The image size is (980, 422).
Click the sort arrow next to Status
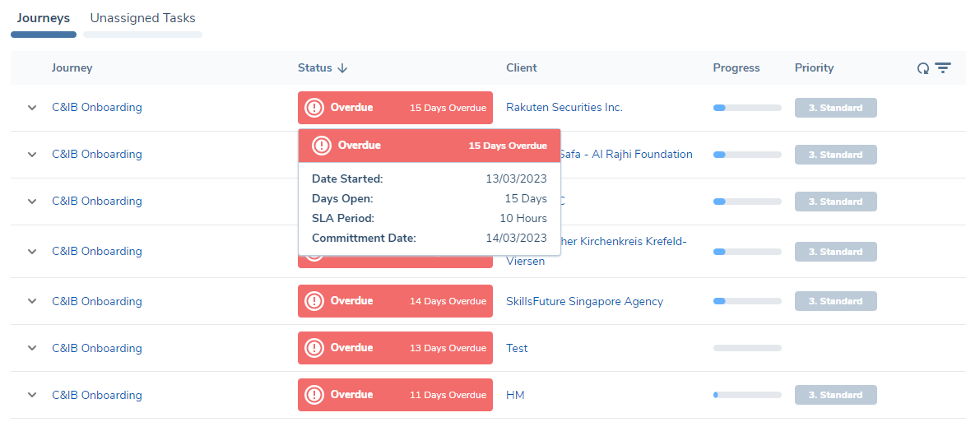(343, 68)
